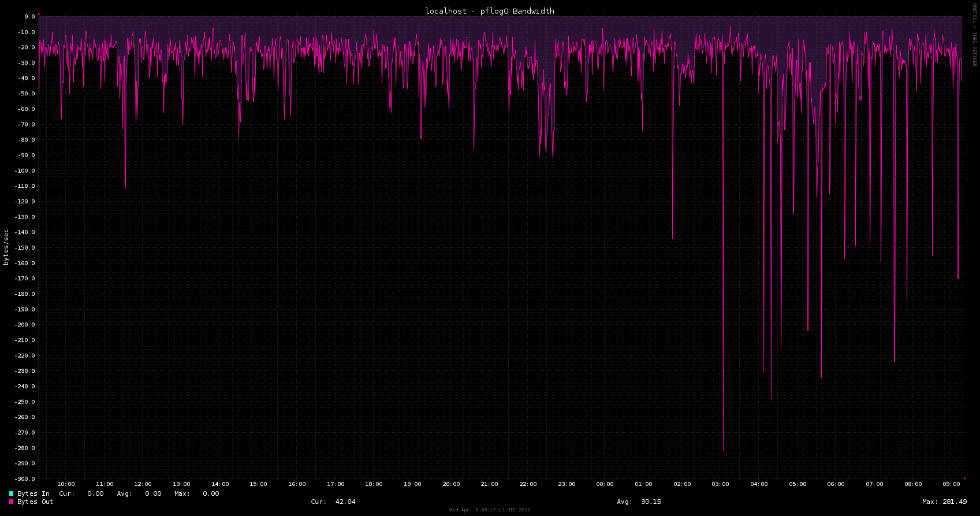This screenshot has height=516, width=980.
Task: Click the -300.0 label on the y-axis
Action: 25,478
